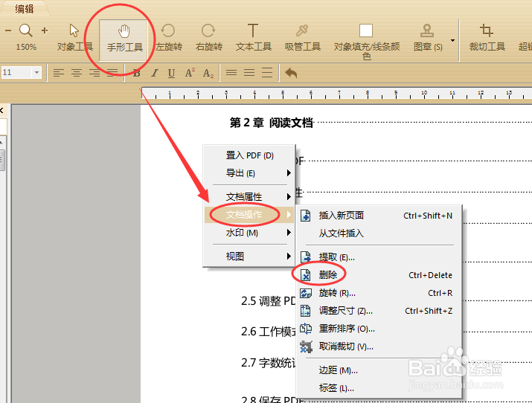This screenshot has height=403, width=532.
Task: Select 删除 to delete pages
Action: 379,275
